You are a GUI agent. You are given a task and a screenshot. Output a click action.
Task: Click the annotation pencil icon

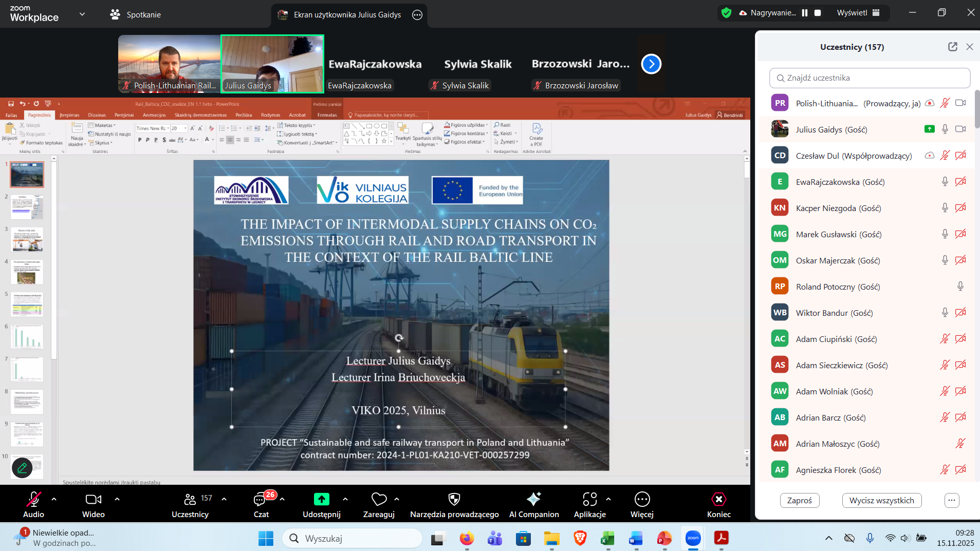click(22, 468)
